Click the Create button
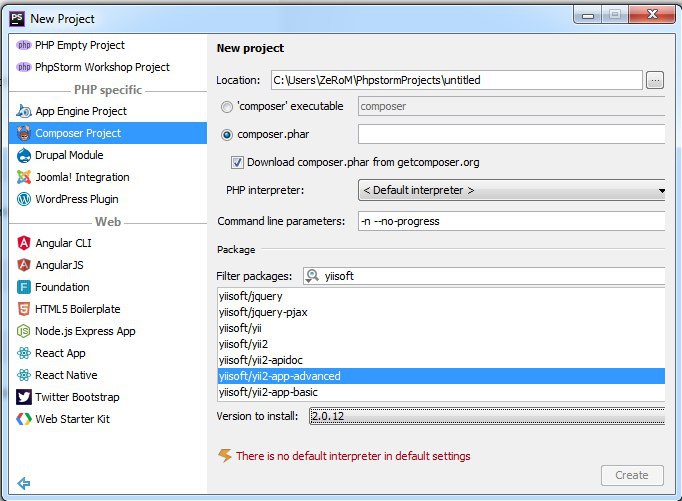The image size is (682, 501). [632, 475]
